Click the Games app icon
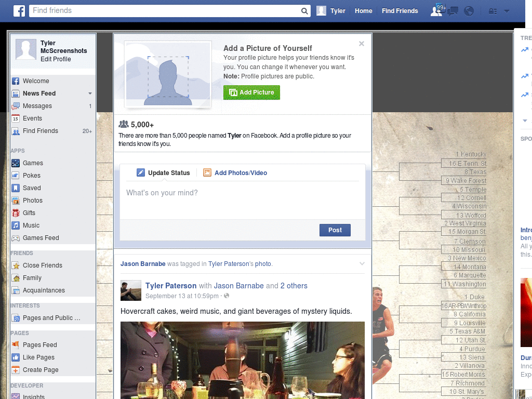This screenshot has width=532, height=399. tap(16, 163)
